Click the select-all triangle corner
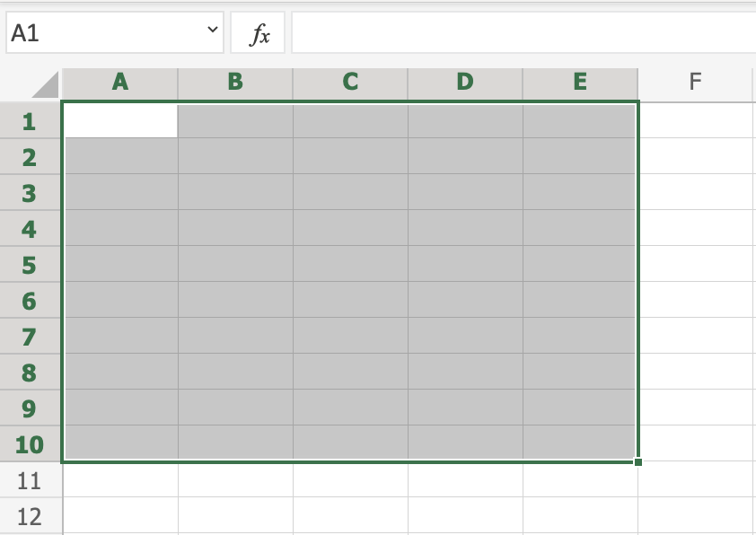 45,84
